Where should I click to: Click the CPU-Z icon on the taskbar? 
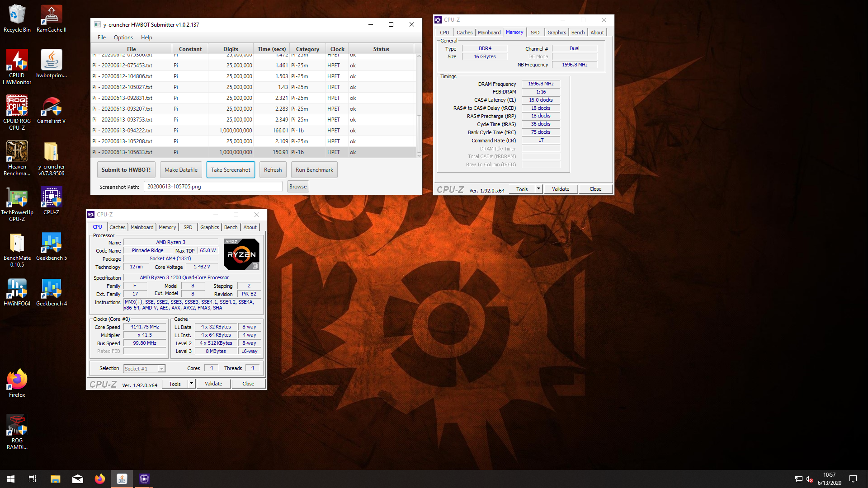coord(144,479)
